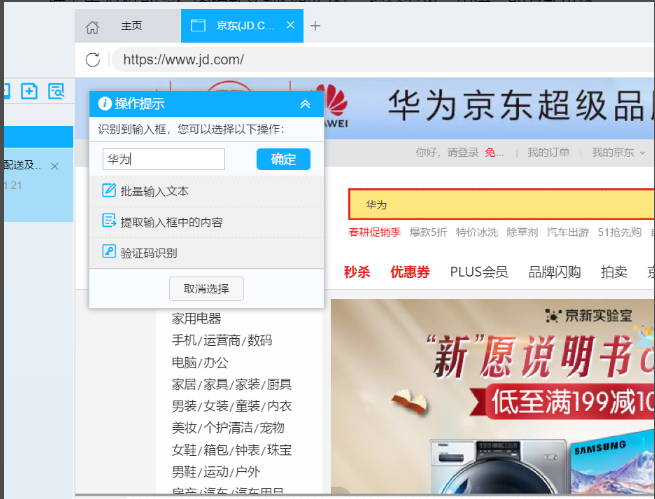
Task: Choose 提取输入框中的内容 option
Action: [207, 222]
